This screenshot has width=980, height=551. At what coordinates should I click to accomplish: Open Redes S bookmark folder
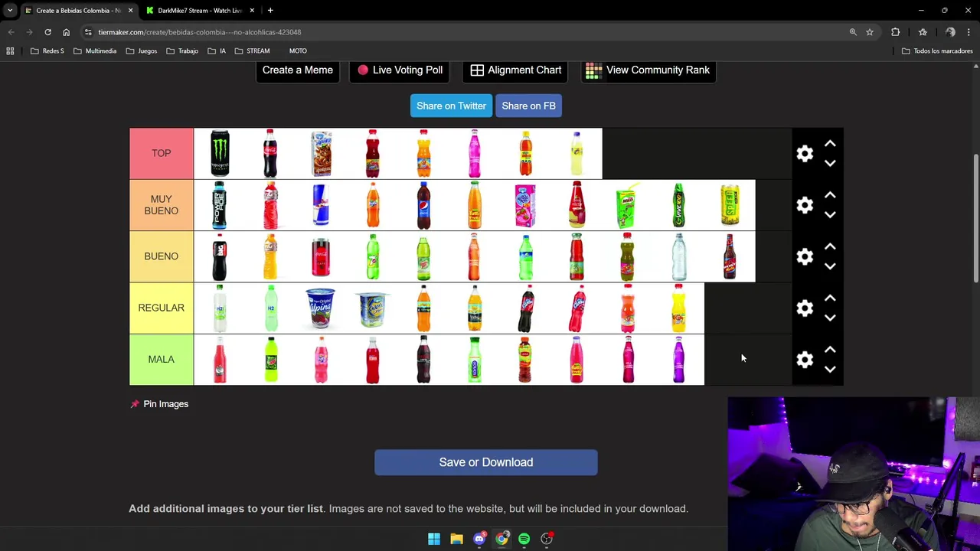47,51
